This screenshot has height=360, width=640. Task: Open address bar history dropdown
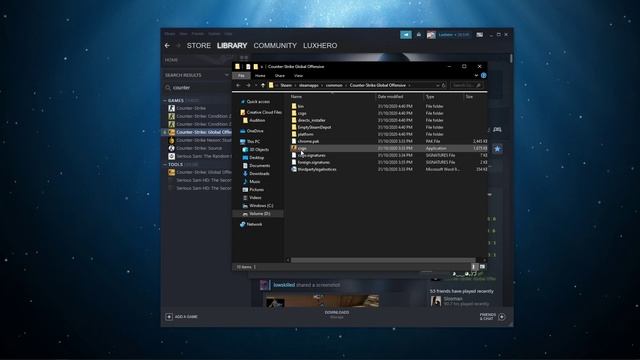coord(438,85)
